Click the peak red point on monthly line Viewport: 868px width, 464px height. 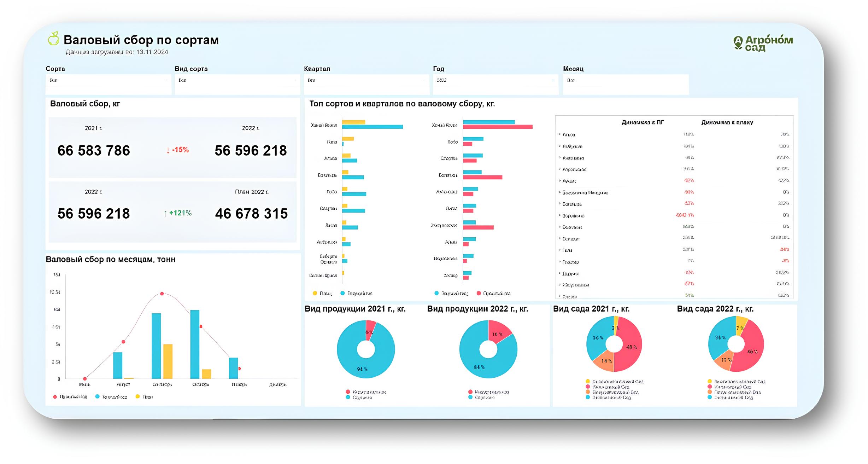coord(162,294)
